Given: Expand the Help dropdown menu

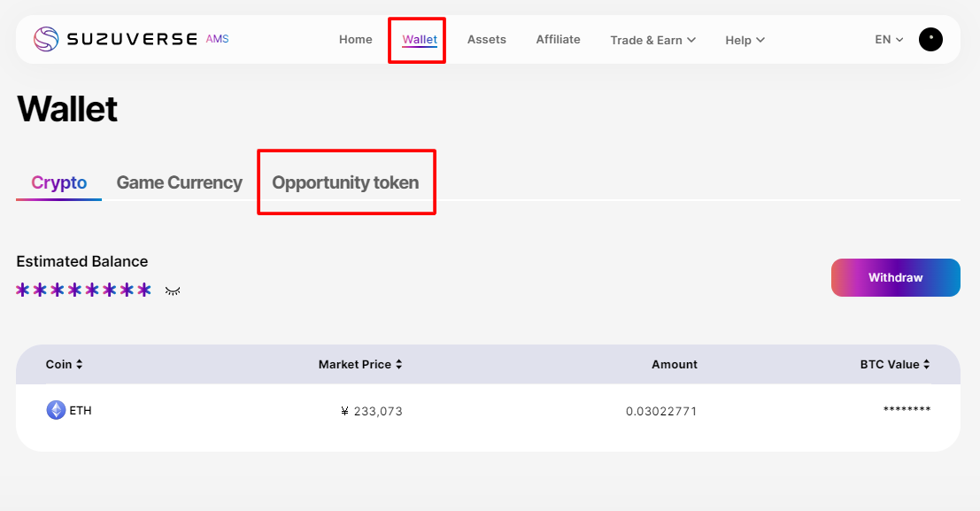Looking at the screenshot, I should tap(745, 40).
